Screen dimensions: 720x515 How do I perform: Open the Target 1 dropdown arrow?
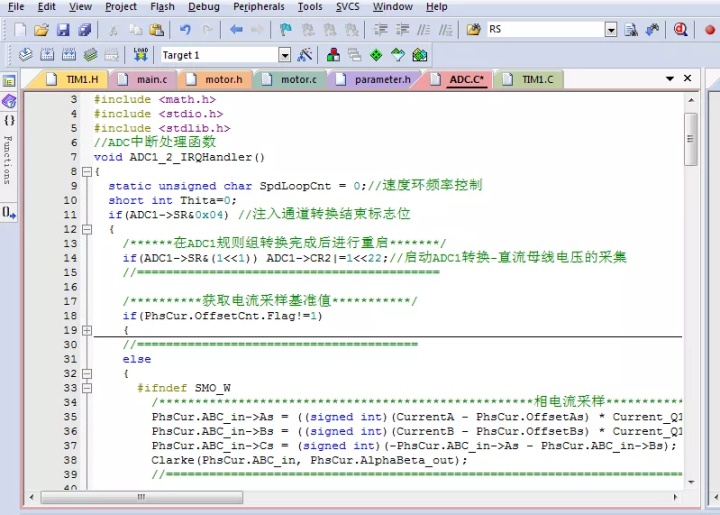tap(285, 55)
